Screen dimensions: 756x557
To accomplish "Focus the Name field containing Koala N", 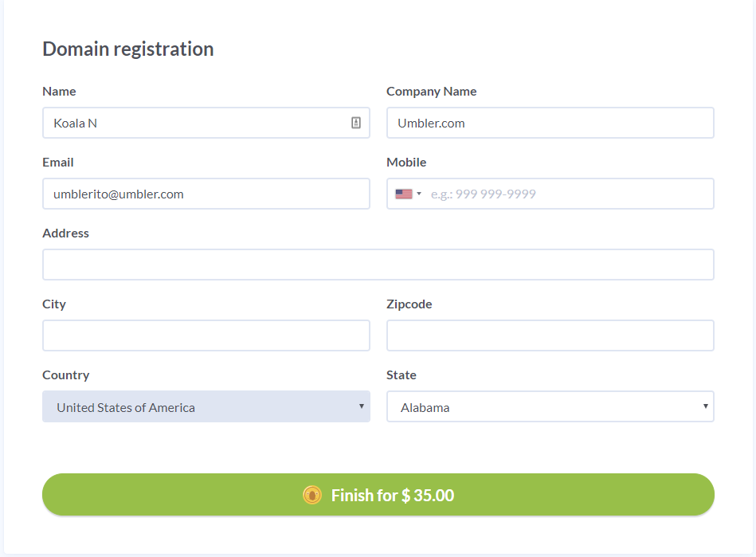I will click(x=206, y=123).
